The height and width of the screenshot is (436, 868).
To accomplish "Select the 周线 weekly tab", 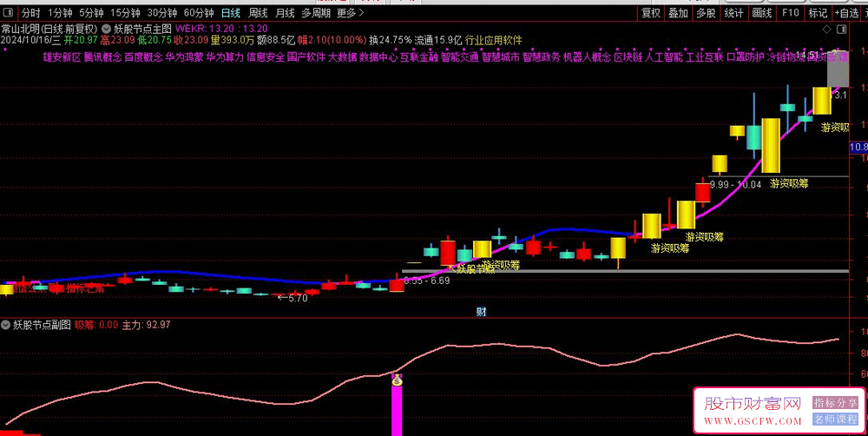I will [258, 13].
